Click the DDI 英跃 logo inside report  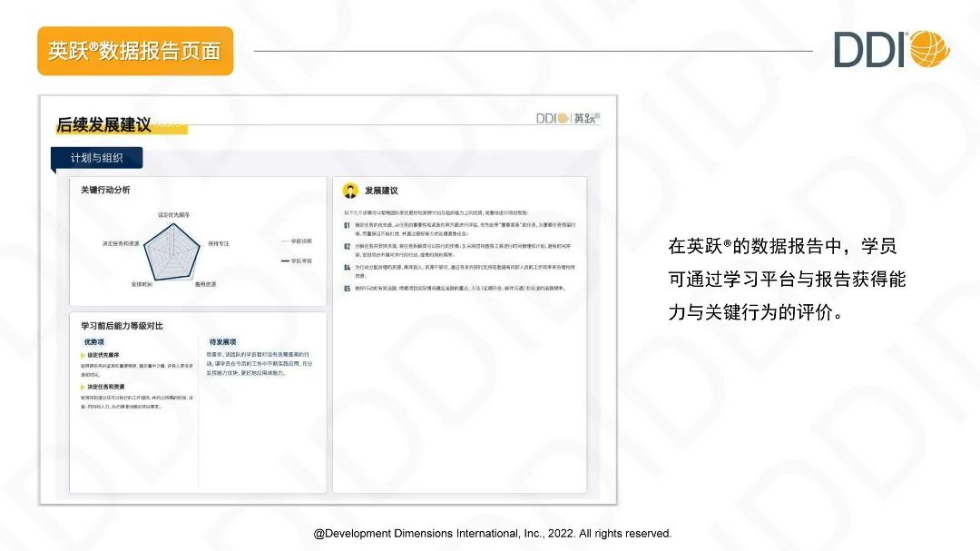[x=567, y=118]
